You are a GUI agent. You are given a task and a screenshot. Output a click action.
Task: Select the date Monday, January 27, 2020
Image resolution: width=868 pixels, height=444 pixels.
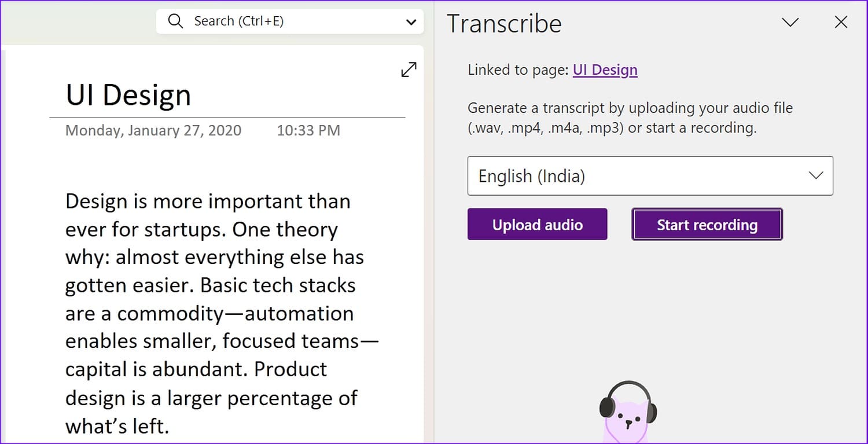153,130
